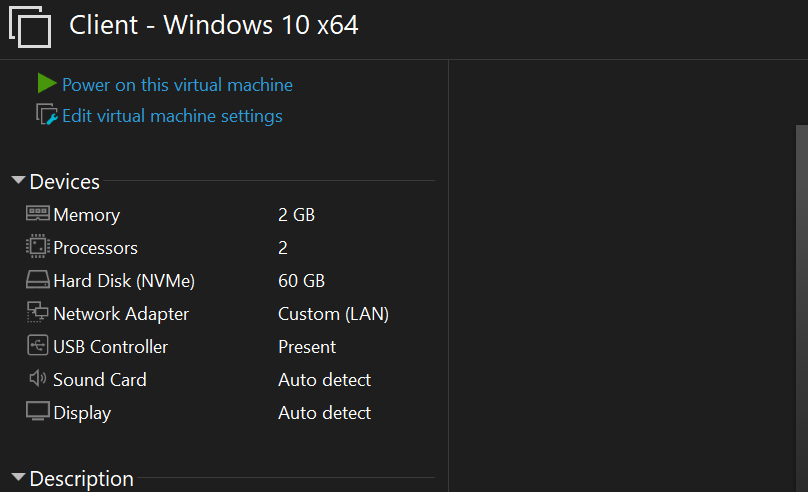Open the 'Power on this virtual machine' link
808x492 pixels.
pos(177,85)
